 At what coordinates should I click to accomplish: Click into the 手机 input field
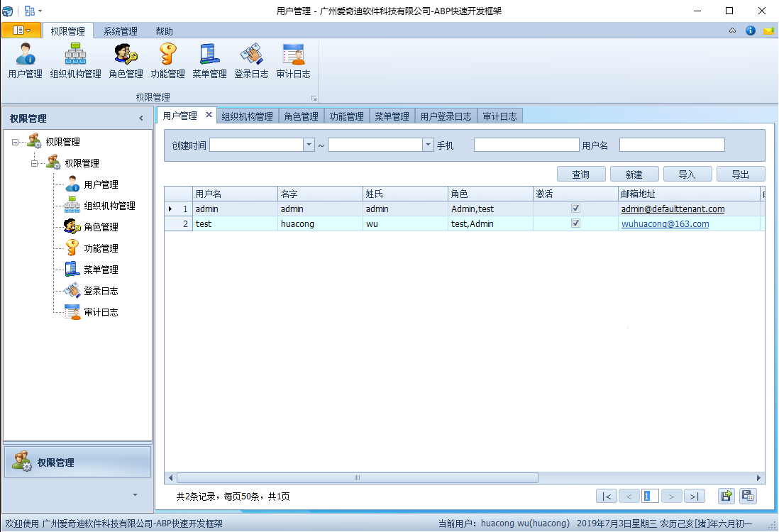click(x=526, y=145)
